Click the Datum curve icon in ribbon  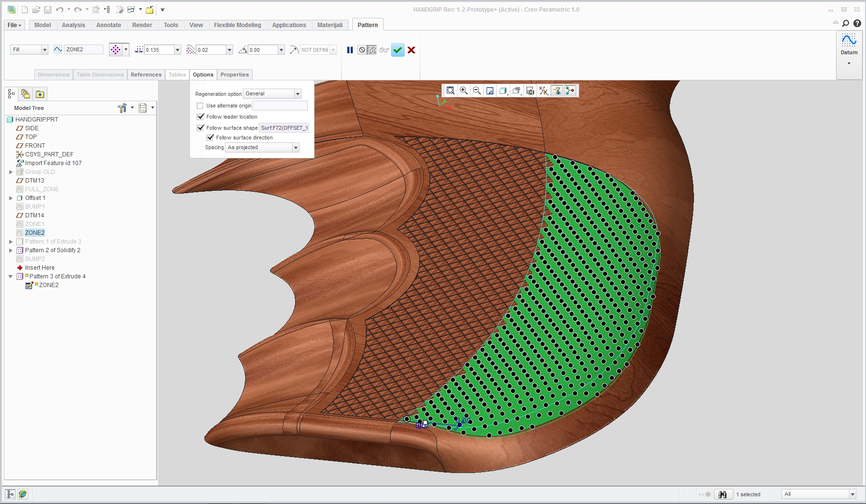pos(849,40)
